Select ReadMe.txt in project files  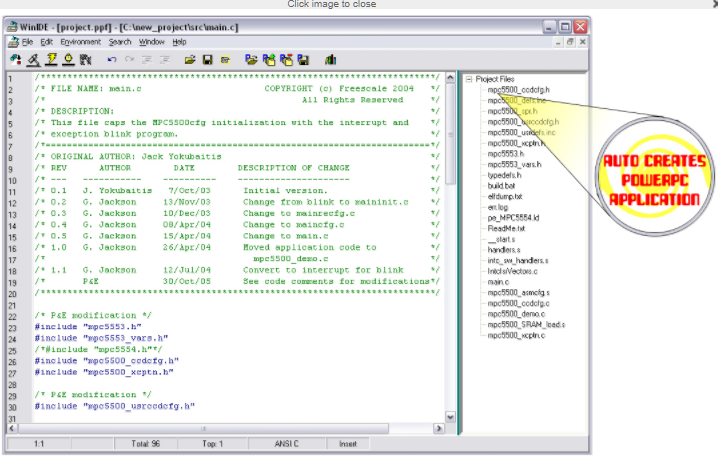coord(505,227)
